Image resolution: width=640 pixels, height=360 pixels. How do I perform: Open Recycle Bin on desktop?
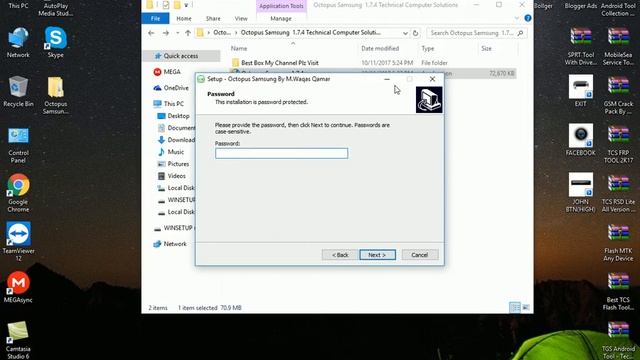coord(18,91)
